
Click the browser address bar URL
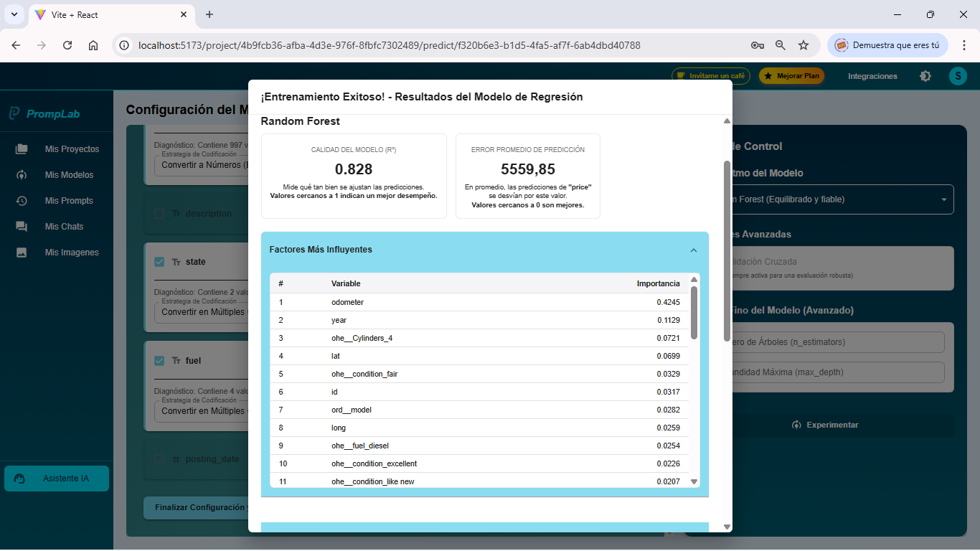point(390,45)
